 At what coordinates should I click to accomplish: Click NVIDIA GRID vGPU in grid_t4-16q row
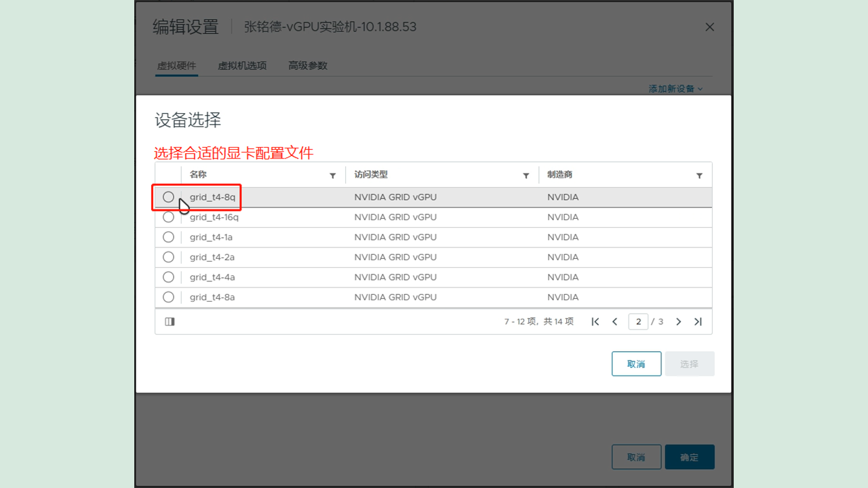pos(395,218)
